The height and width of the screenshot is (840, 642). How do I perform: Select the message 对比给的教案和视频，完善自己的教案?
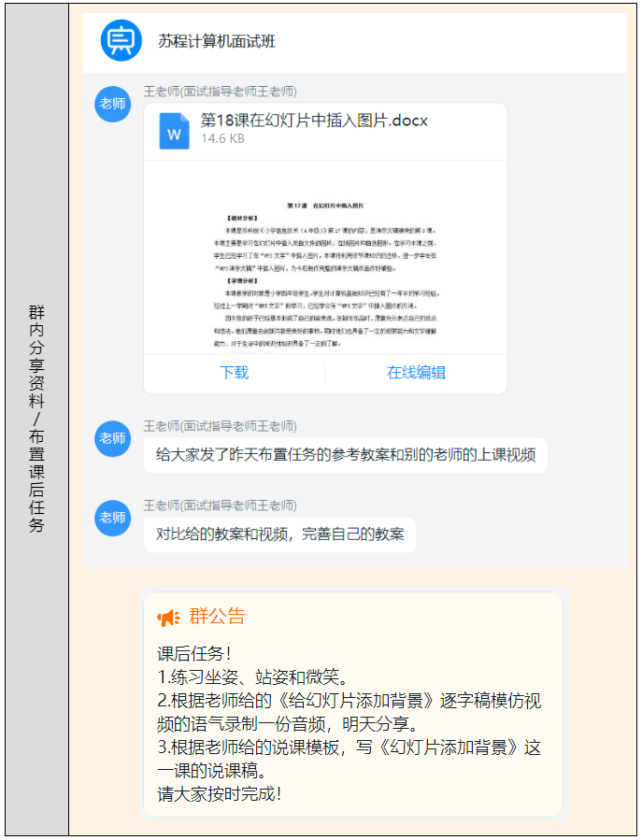[x=279, y=534]
